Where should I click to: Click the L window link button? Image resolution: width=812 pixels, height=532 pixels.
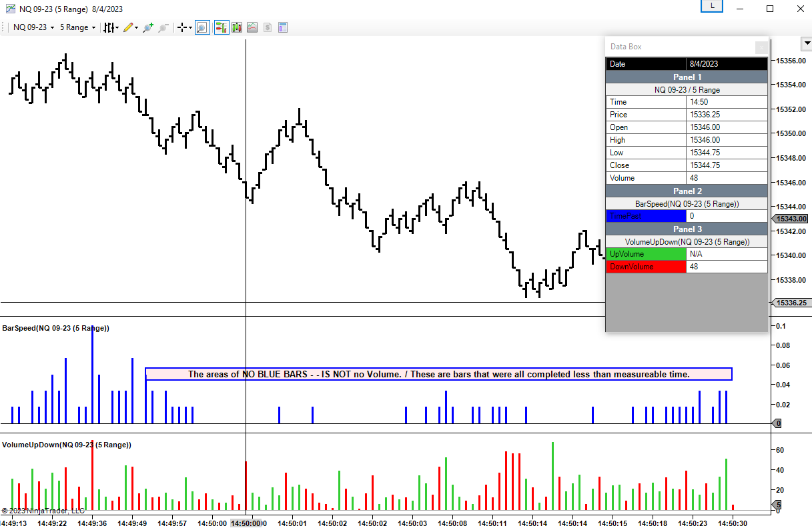tap(712, 6)
